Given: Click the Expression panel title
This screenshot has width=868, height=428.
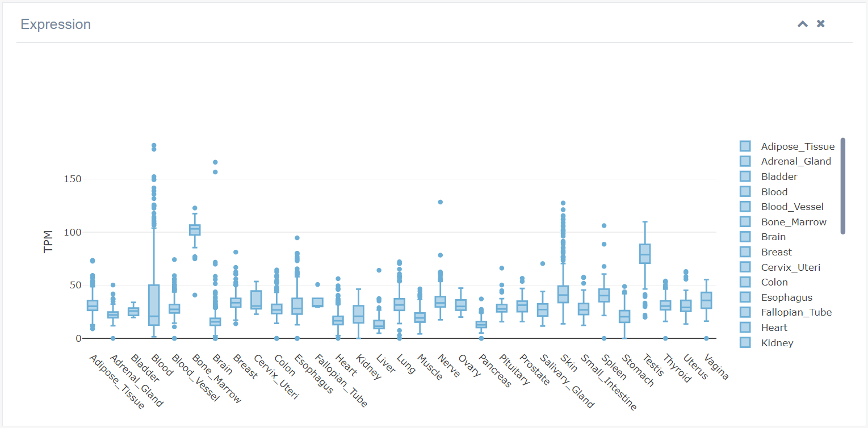Looking at the screenshot, I should [56, 24].
